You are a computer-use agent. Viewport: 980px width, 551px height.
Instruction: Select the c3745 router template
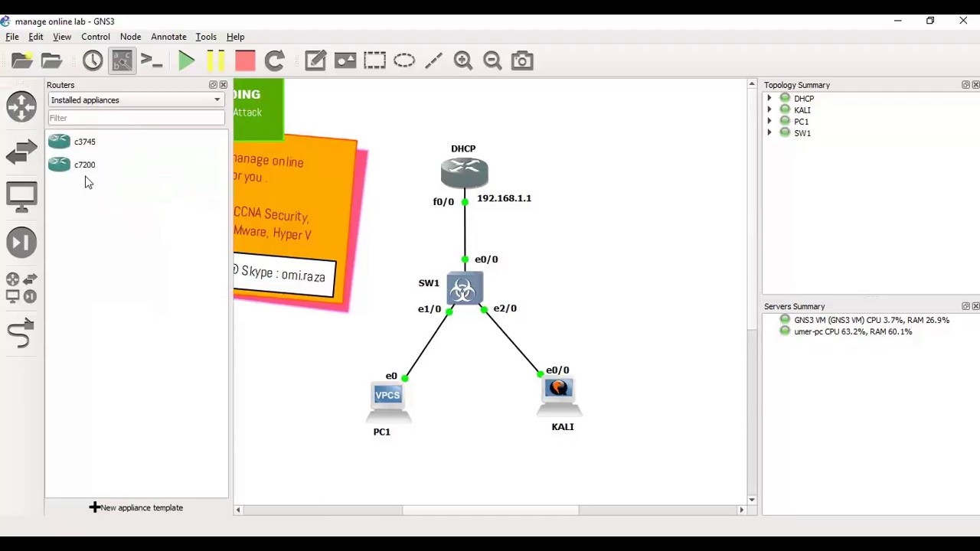point(72,142)
